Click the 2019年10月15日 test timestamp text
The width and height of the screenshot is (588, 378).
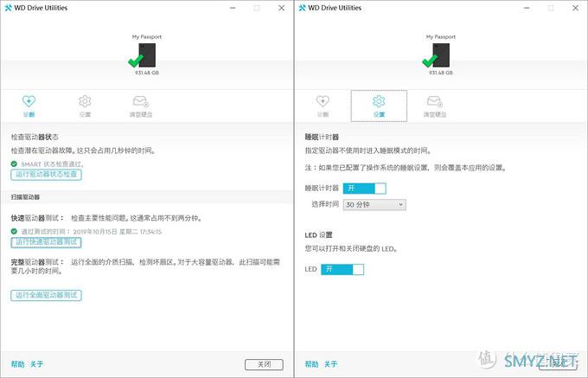pyautogui.click(x=118, y=232)
